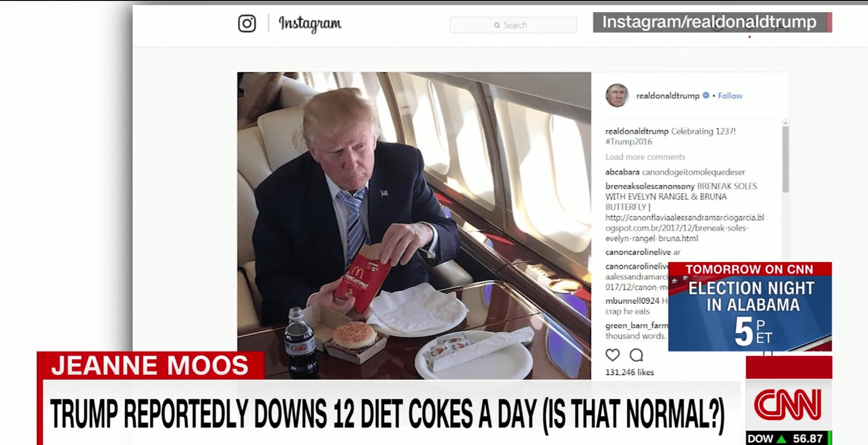Open the breneaksolescanonsony commenter profile
This screenshot has height=445, width=868.
coord(650,186)
